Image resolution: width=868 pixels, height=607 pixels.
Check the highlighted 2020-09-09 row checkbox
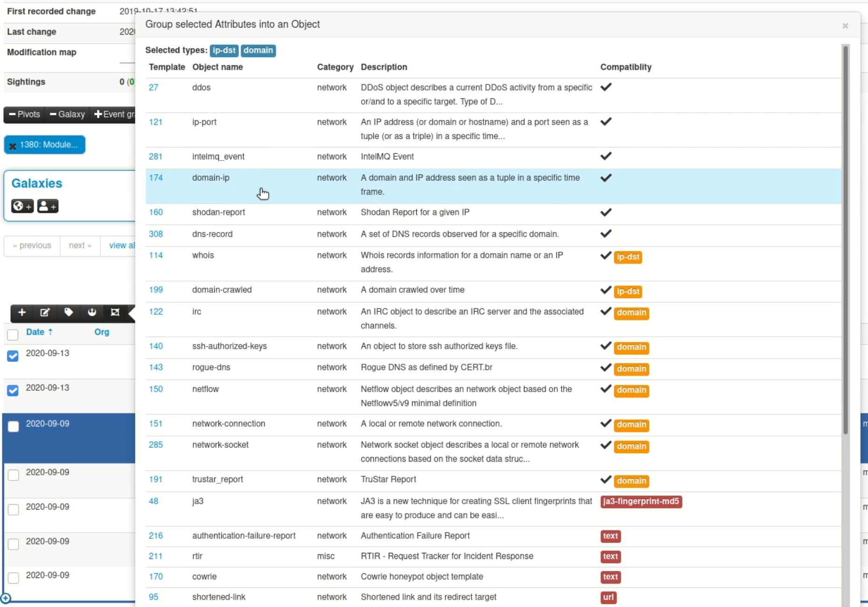coord(14,426)
